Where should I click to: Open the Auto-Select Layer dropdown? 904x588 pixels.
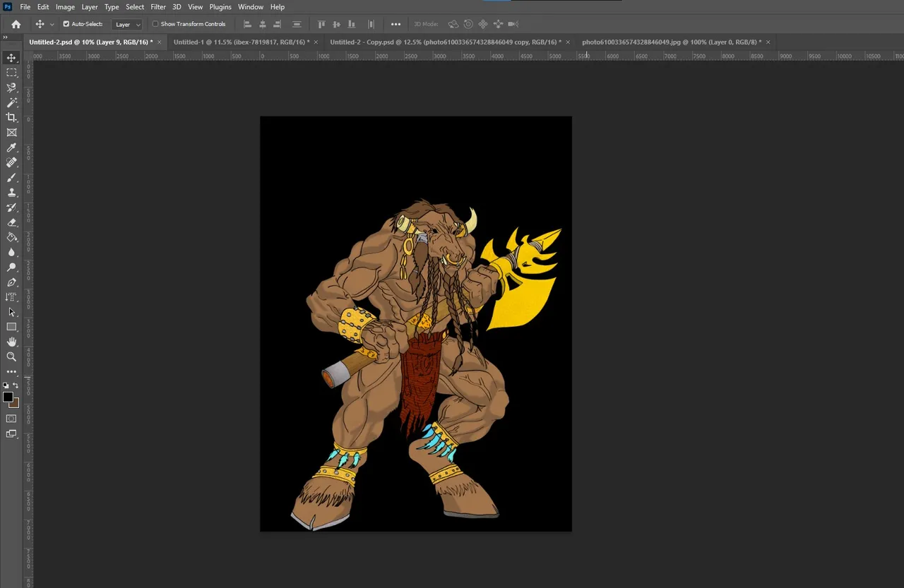tap(128, 24)
